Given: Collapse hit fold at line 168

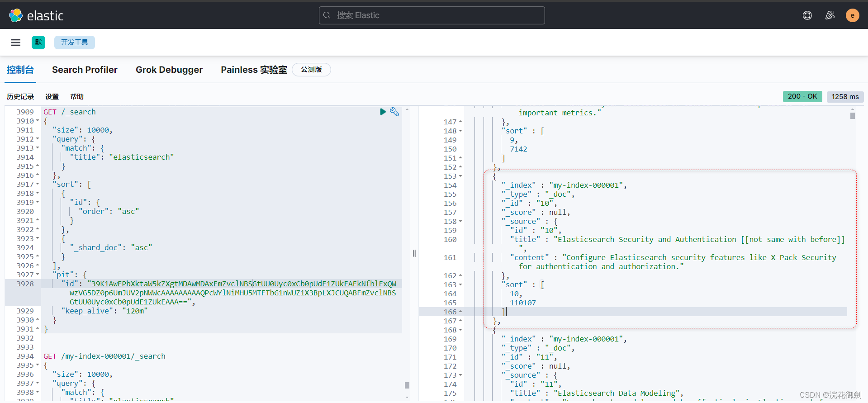Looking at the screenshot, I should (x=460, y=330).
